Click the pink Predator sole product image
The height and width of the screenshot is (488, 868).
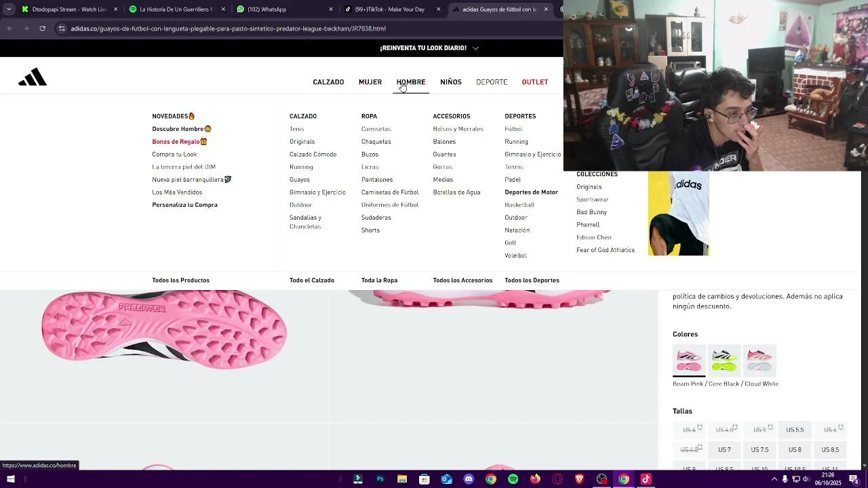(x=164, y=330)
